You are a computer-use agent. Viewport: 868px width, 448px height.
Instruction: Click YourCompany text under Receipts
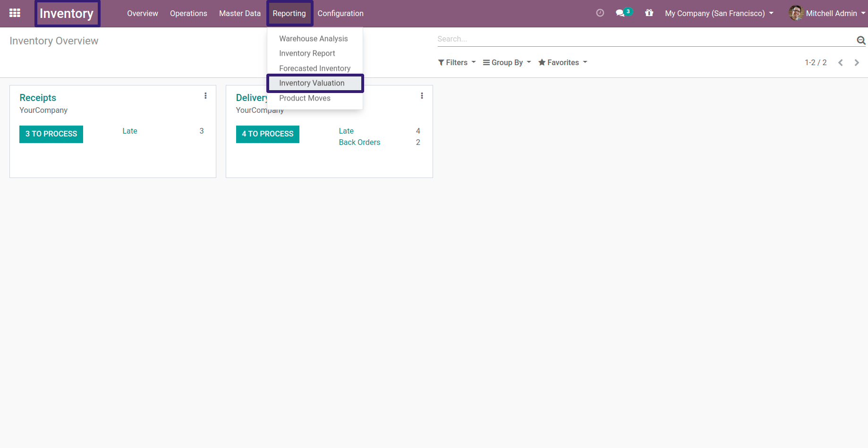pyautogui.click(x=43, y=110)
